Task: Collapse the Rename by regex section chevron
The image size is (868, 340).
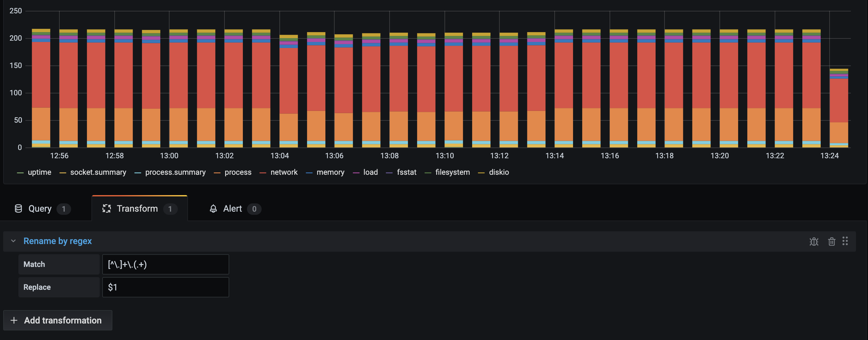Action: 13,241
